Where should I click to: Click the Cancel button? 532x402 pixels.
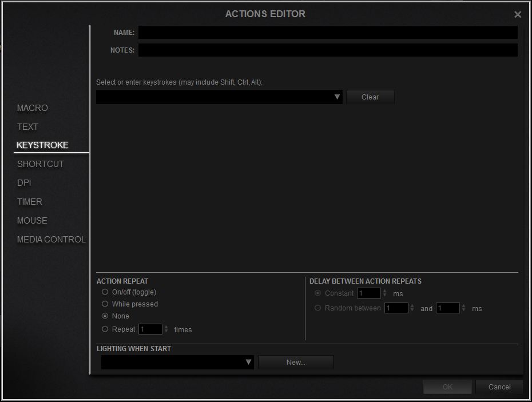pyautogui.click(x=499, y=387)
